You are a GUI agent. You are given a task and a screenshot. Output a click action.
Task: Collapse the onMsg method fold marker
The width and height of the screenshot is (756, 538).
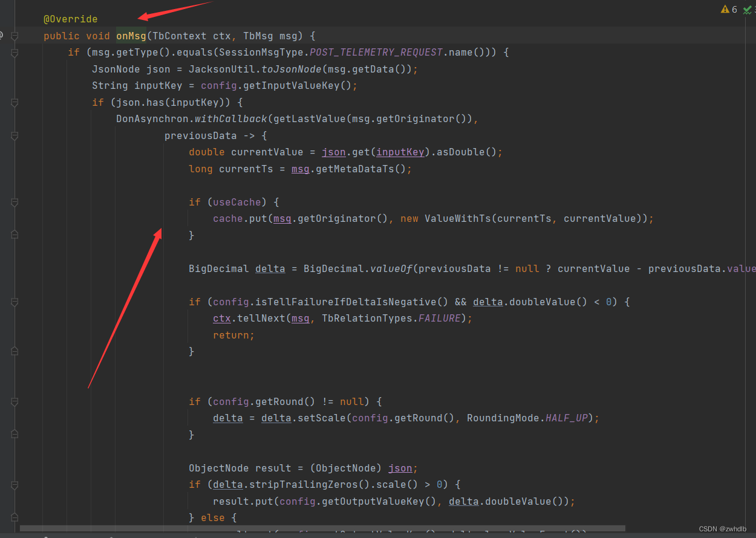[15, 36]
